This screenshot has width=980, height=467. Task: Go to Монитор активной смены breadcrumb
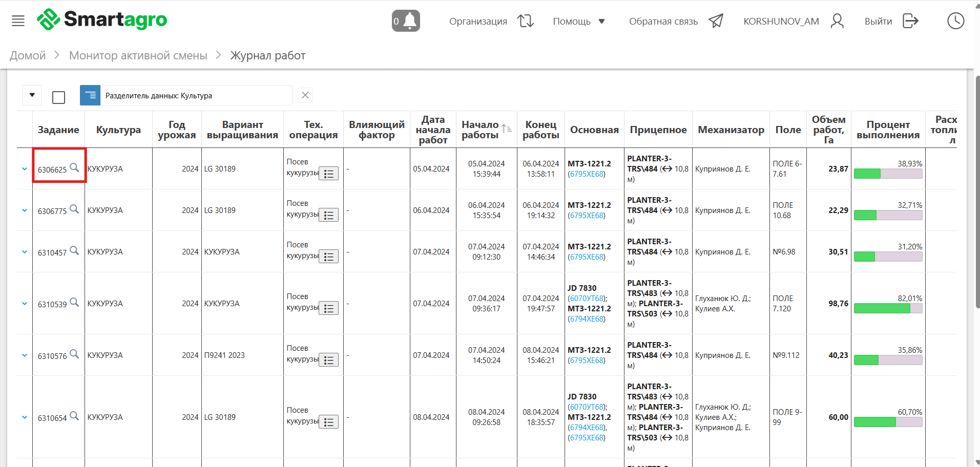point(138,55)
